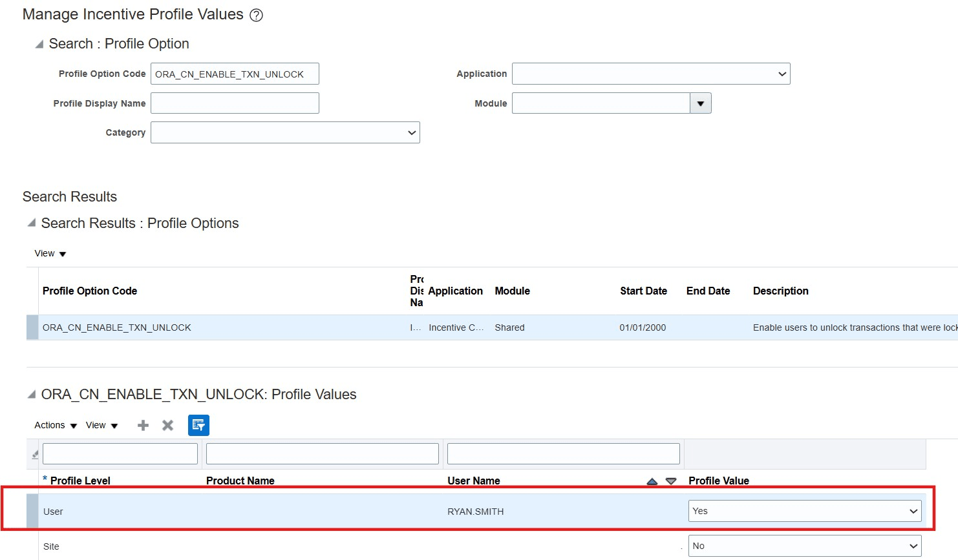Viewport: 958px width, 560px height.
Task: Click the Profile Value column header
Action: 719,481
